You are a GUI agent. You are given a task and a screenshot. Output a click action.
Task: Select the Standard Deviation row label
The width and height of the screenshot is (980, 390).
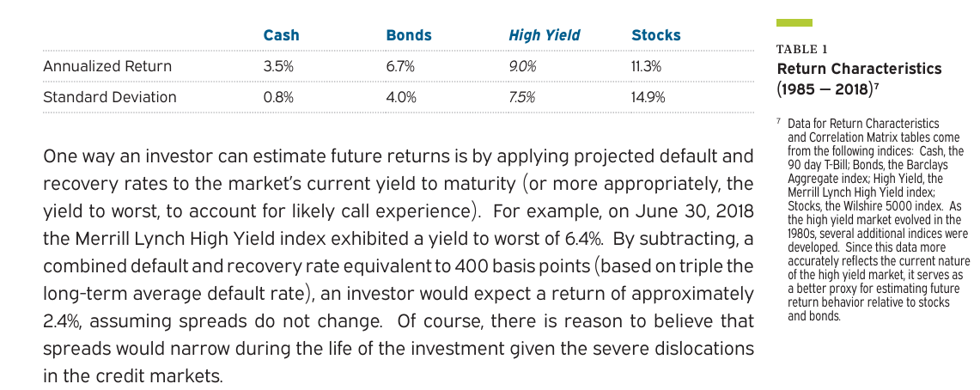tap(110, 97)
